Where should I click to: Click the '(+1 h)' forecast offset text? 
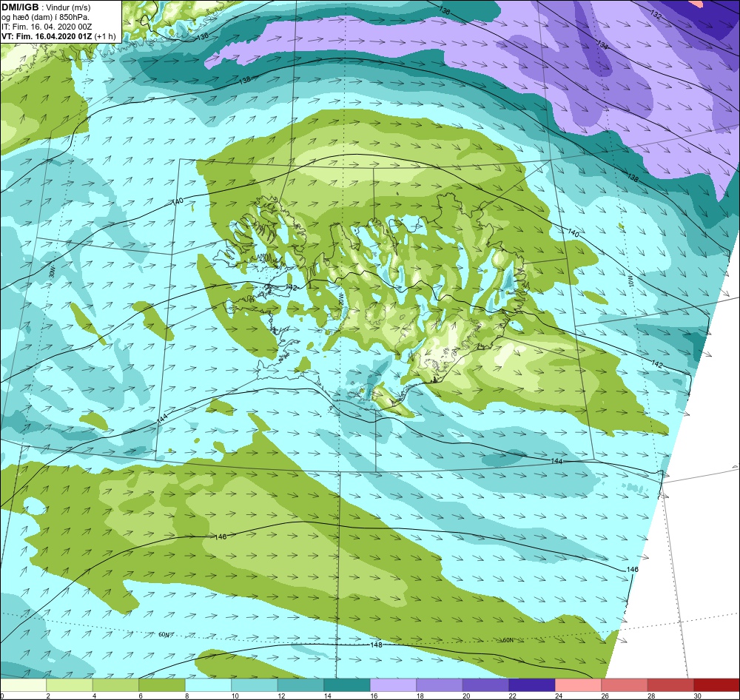click(x=105, y=36)
